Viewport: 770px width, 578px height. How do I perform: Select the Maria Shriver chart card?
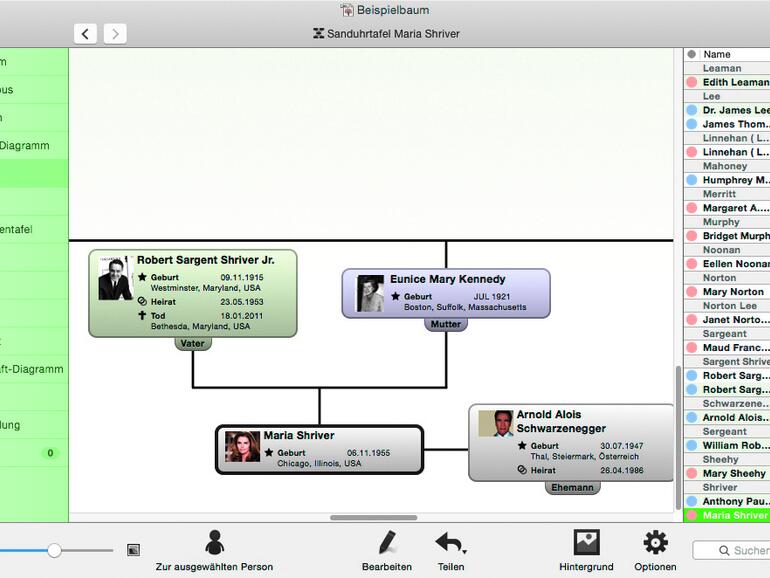click(319, 449)
